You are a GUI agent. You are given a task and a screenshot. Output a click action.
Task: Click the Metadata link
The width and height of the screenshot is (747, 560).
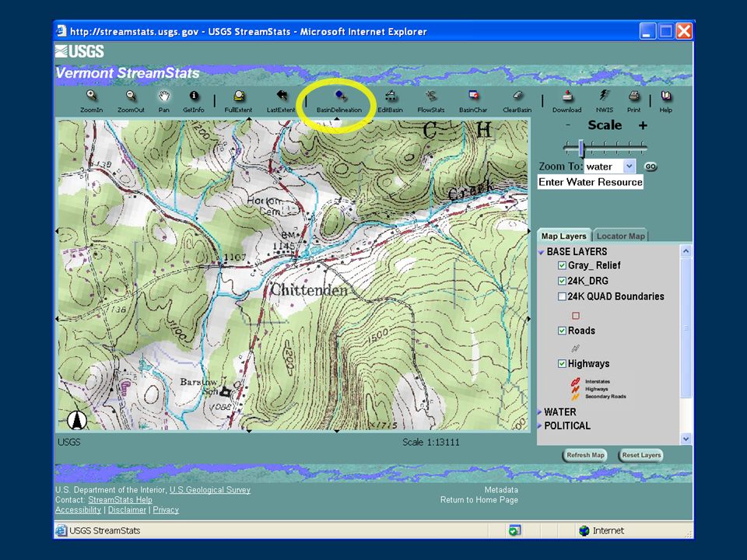coord(501,490)
